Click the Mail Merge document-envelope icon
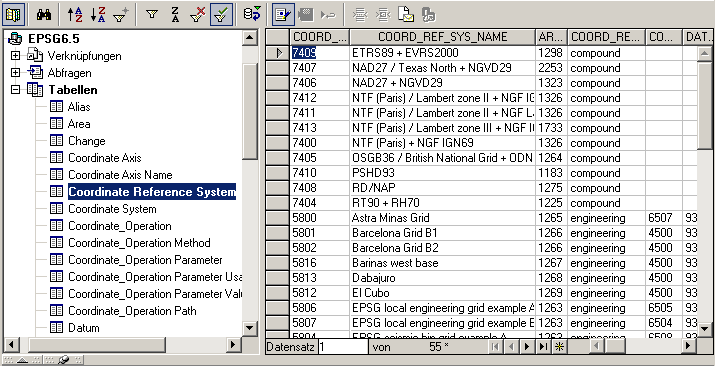Image resolution: width=715 pixels, height=366 pixels. (406, 15)
